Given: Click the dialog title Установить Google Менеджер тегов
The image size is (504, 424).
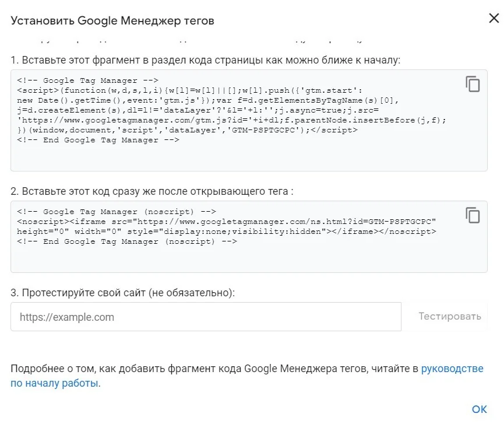Looking at the screenshot, I should [112, 20].
